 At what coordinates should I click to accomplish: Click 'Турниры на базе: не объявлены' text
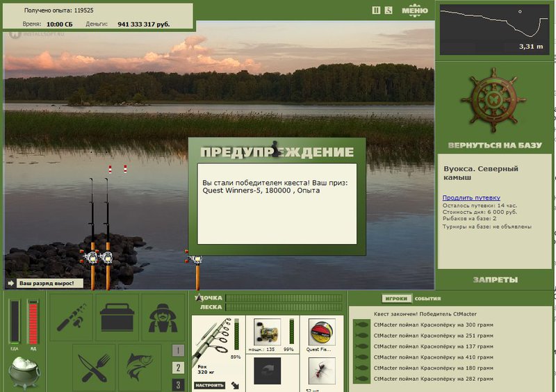click(486, 227)
